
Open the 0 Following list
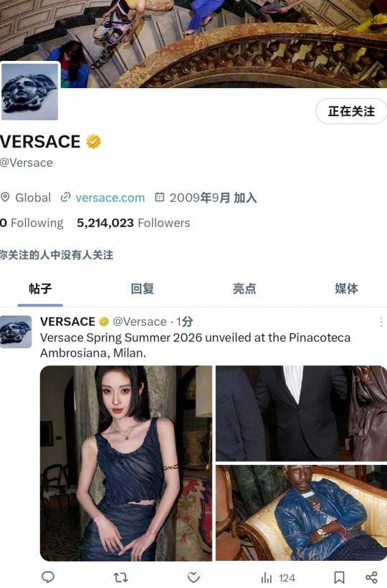[x=32, y=223]
